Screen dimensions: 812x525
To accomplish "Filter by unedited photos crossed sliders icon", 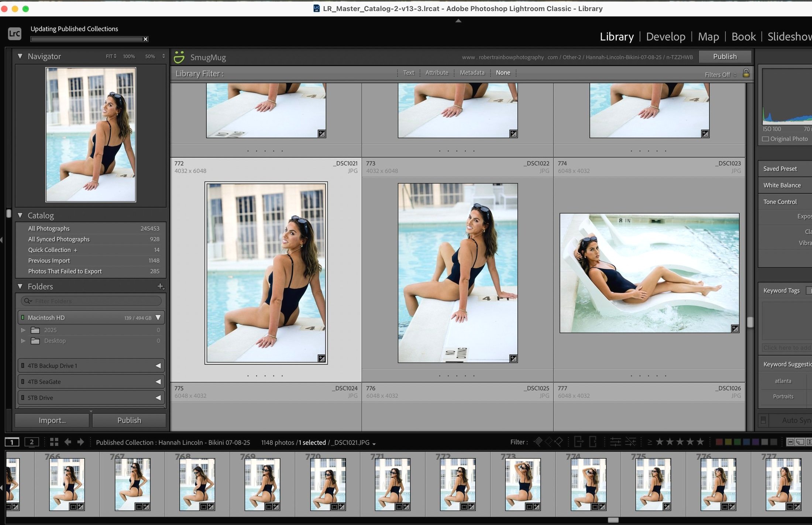I will pyautogui.click(x=630, y=442).
